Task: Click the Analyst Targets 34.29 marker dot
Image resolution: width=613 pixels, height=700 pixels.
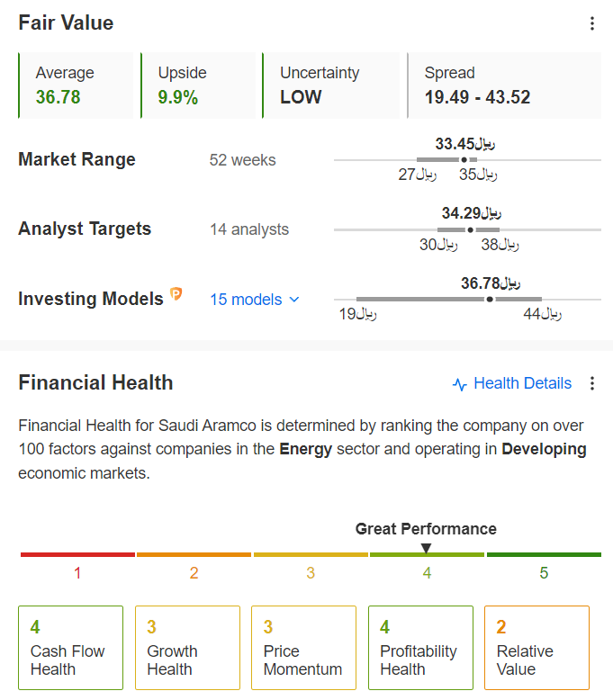Action: point(470,230)
